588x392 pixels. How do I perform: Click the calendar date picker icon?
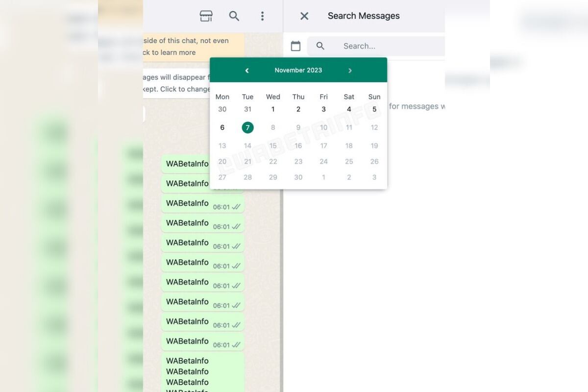click(295, 46)
